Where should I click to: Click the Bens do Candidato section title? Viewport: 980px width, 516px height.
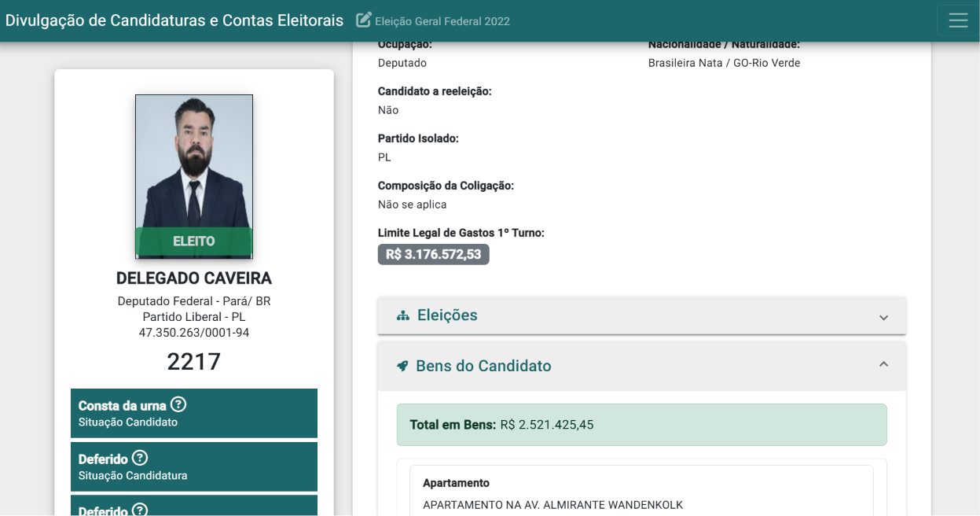coord(483,366)
